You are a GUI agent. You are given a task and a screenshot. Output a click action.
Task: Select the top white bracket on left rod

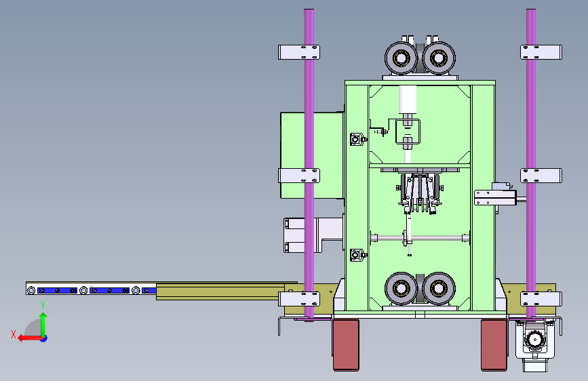click(x=299, y=52)
